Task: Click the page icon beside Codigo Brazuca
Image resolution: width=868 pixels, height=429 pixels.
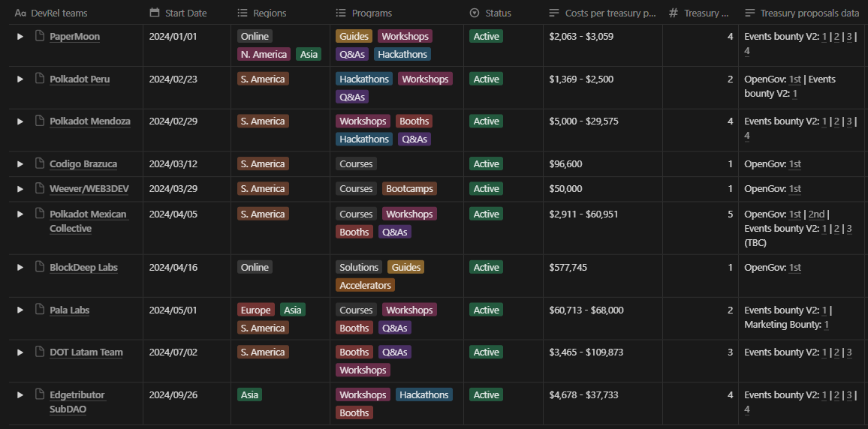Action: tap(40, 164)
